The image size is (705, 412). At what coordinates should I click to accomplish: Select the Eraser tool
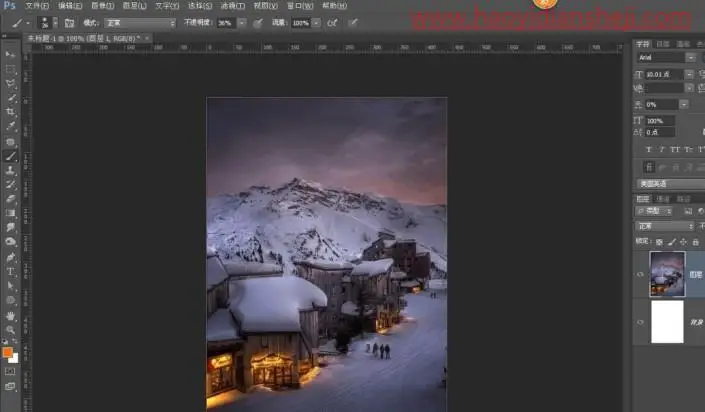coord(10,199)
